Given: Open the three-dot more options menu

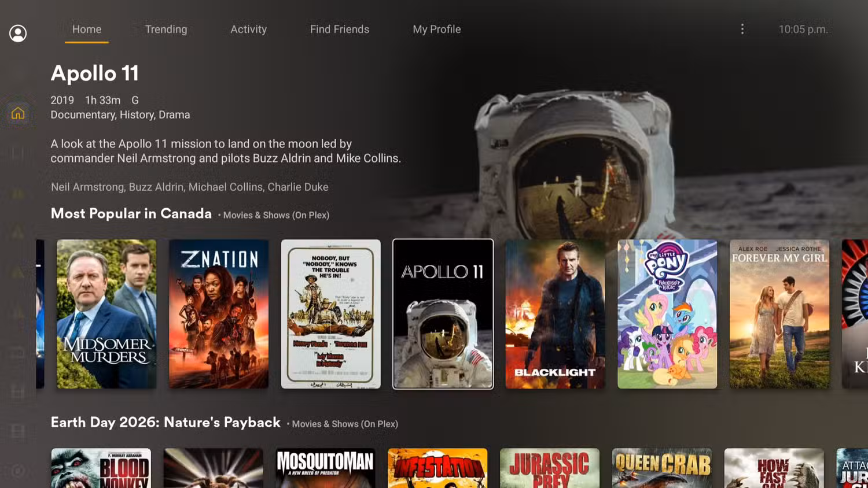Looking at the screenshot, I should pyautogui.click(x=742, y=29).
